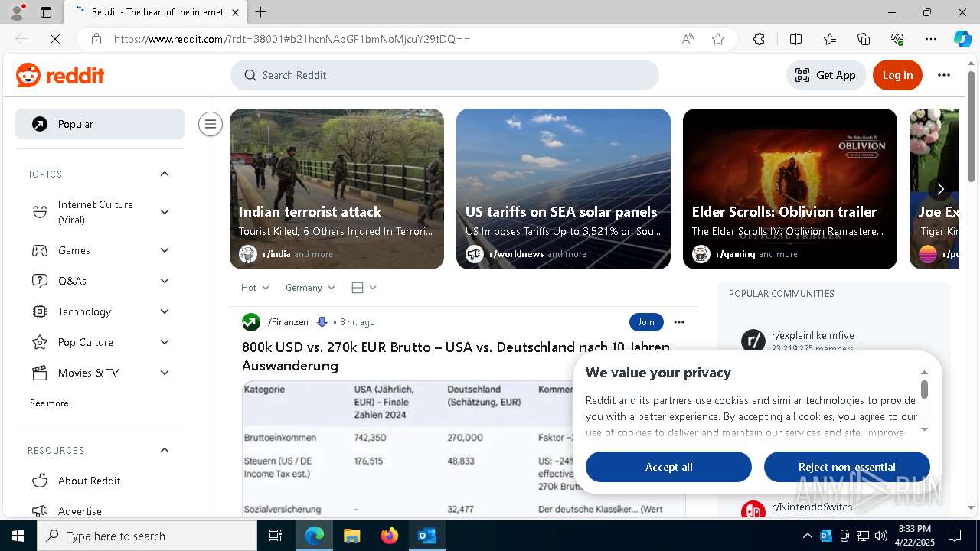Expand the Movies & TV chevron
Viewport: 980px width, 551px height.
click(x=165, y=373)
